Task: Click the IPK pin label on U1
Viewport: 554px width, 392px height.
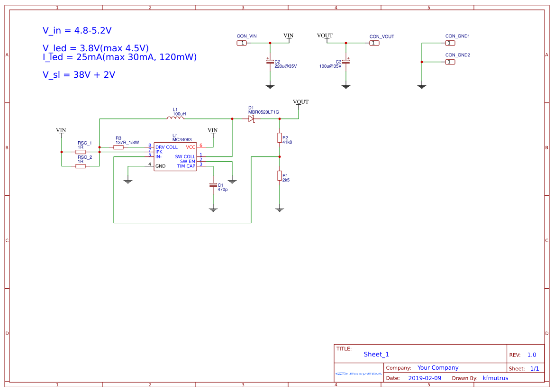Action: coord(159,152)
